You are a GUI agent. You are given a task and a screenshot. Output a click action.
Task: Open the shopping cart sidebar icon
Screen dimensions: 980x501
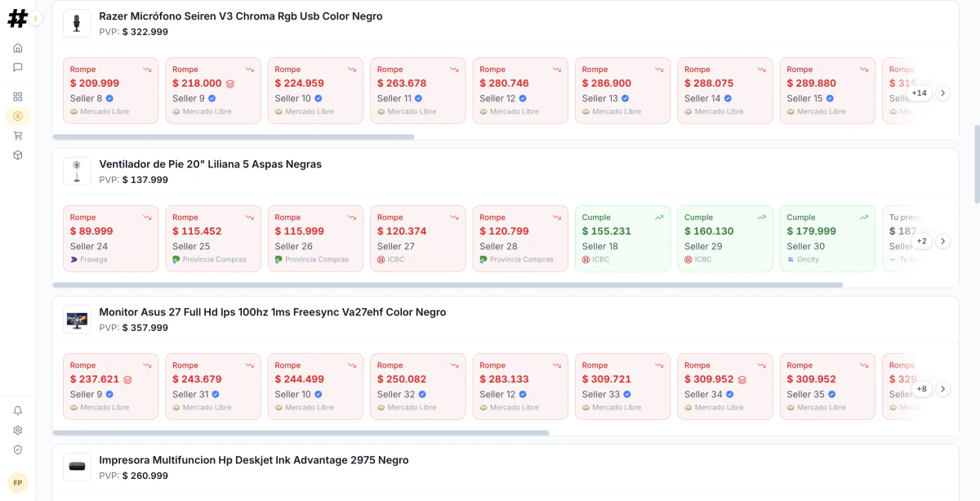pos(18,136)
